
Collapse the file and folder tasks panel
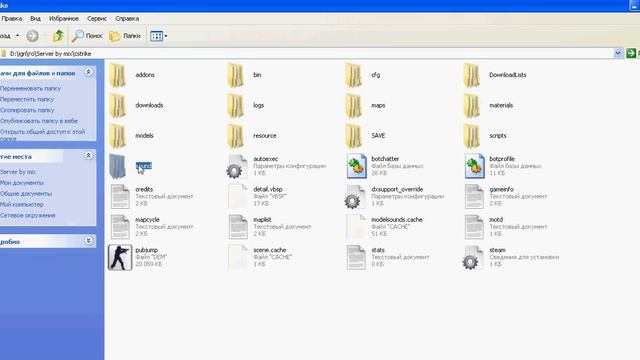click(88, 73)
